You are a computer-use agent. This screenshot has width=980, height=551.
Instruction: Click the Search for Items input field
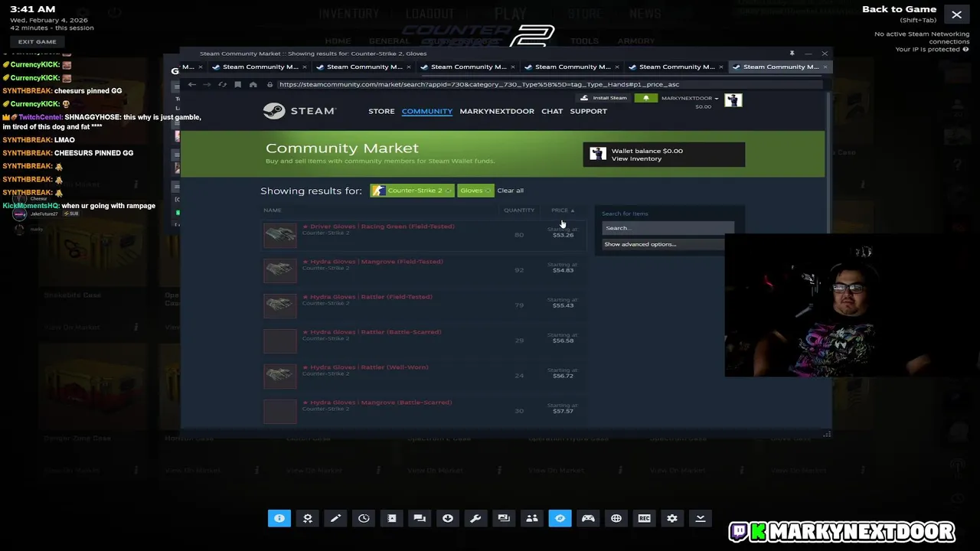coord(668,228)
